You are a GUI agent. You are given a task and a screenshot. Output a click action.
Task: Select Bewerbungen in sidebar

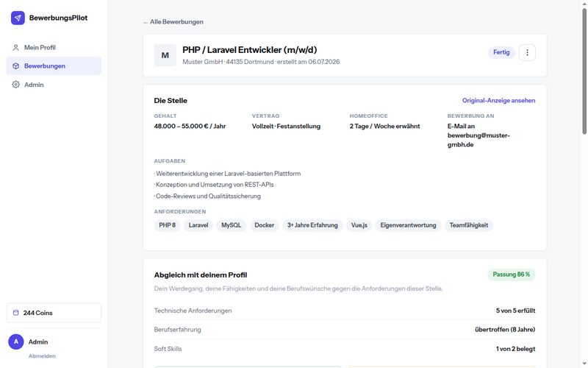tap(54, 66)
